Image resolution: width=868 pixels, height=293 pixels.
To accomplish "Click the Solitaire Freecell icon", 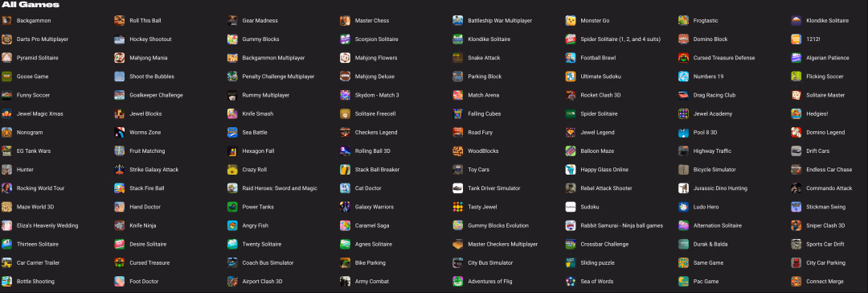I will (x=346, y=113).
